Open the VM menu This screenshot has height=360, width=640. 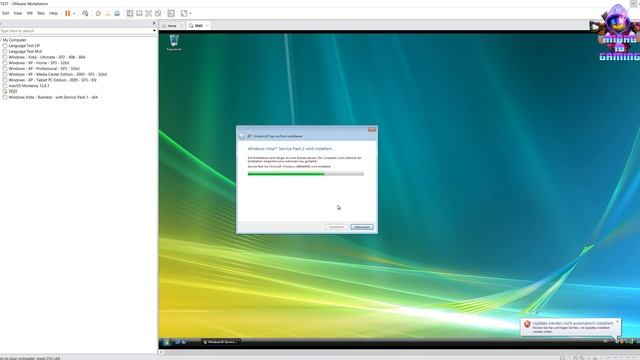[29, 13]
